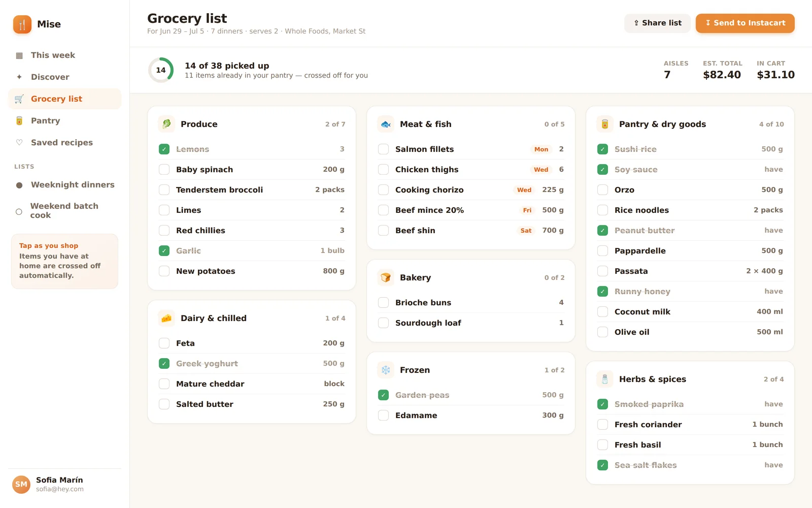Click the Pantry & dry goods can icon

605,124
